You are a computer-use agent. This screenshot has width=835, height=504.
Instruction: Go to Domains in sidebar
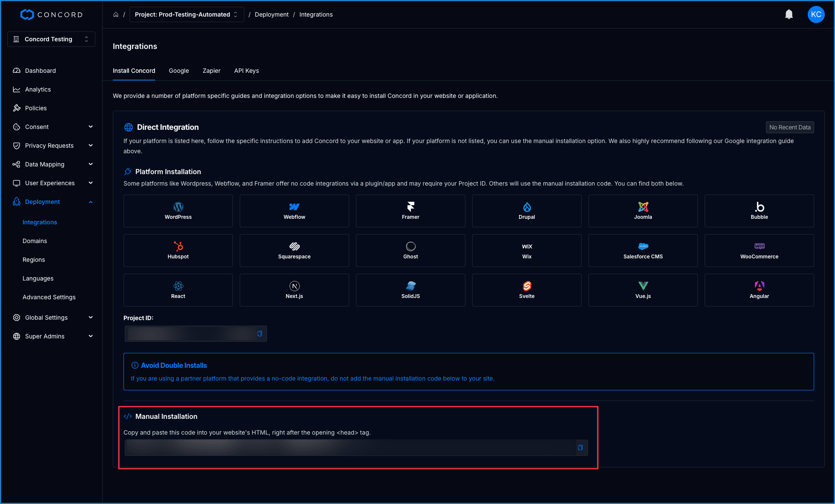click(x=35, y=241)
